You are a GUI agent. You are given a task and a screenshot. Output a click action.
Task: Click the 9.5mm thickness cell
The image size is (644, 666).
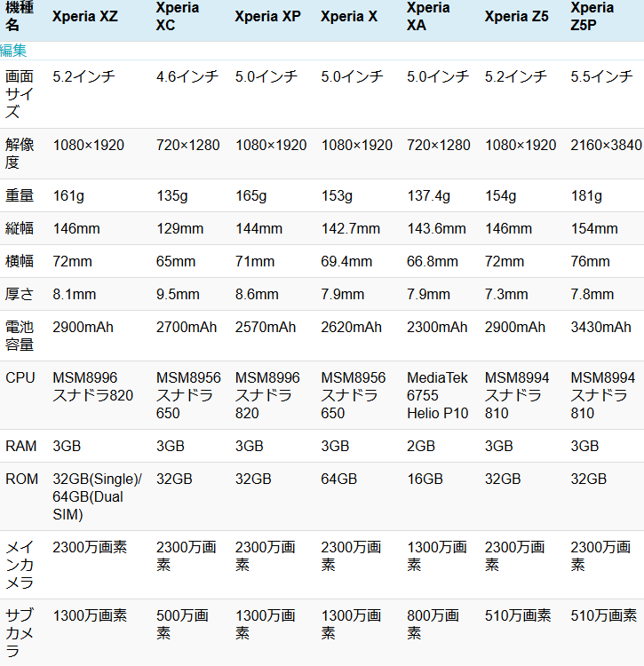point(178,294)
